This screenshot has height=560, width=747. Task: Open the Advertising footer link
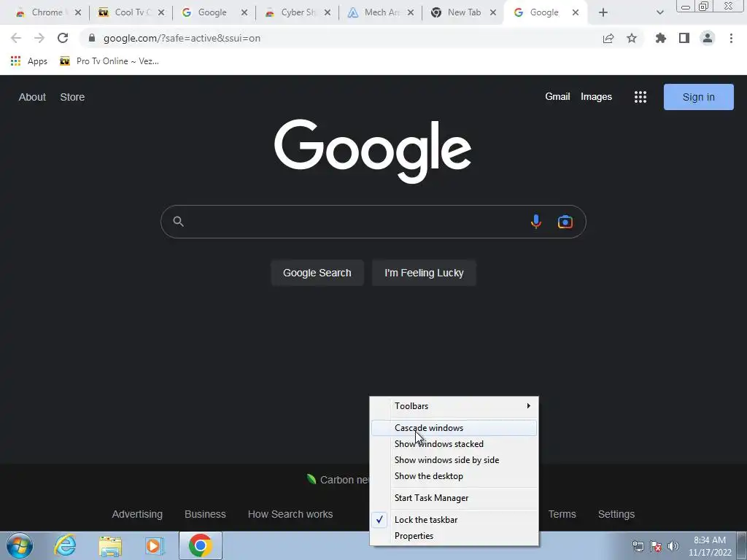point(137,514)
